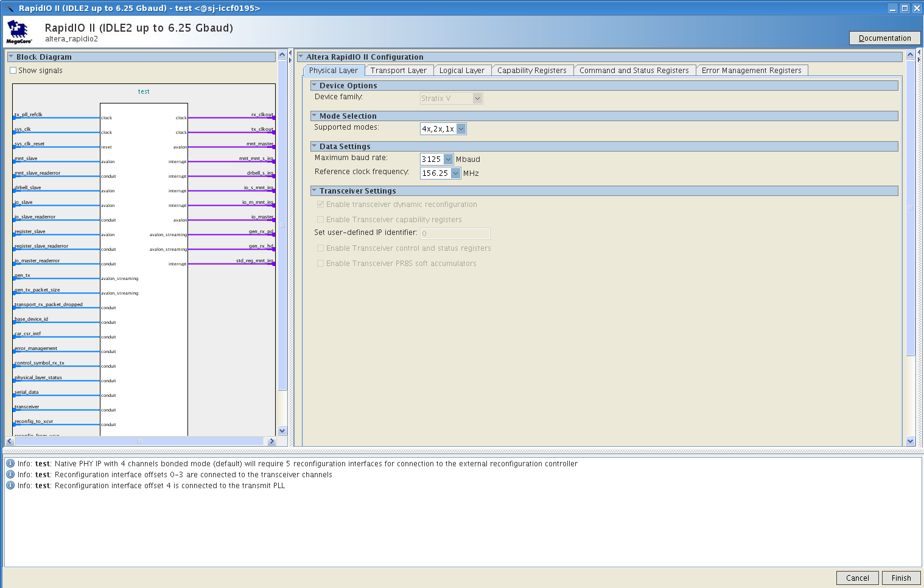The image size is (924, 588).
Task: Click the Cancel button
Action: tap(858, 578)
